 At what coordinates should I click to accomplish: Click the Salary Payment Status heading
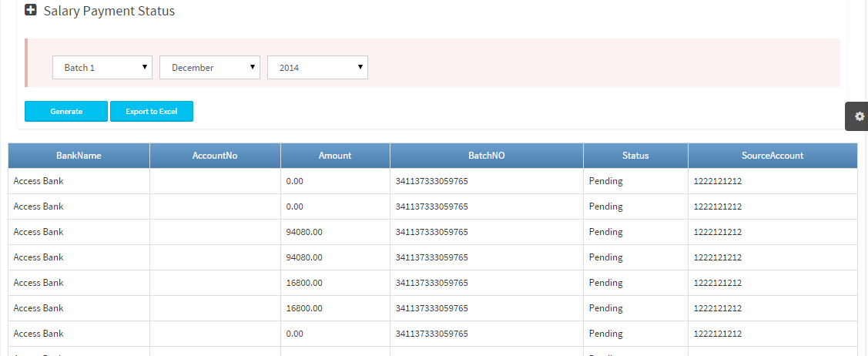point(109,12)
